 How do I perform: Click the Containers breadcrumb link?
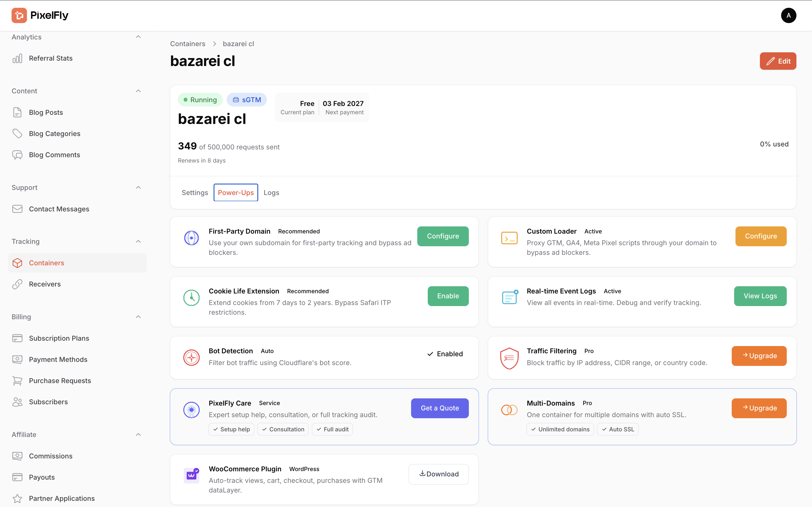click(x=188, y=44)
